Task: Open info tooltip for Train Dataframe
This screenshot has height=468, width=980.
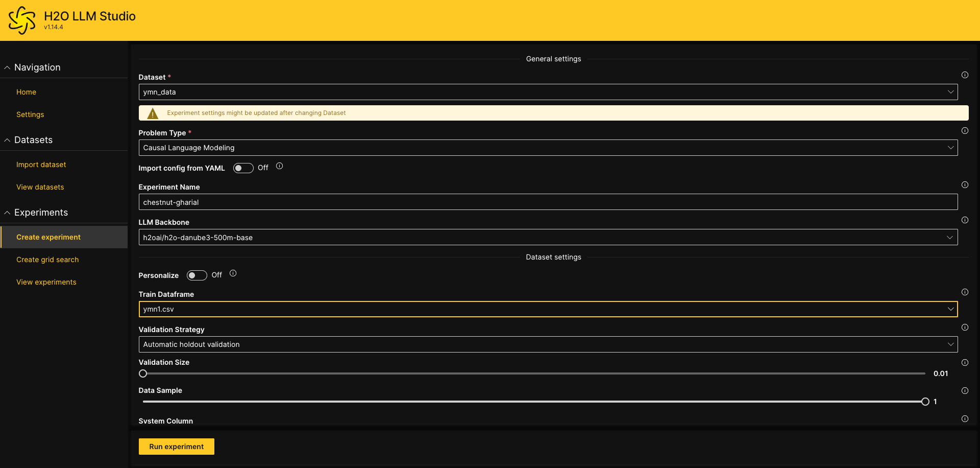Action: point(965,292)
